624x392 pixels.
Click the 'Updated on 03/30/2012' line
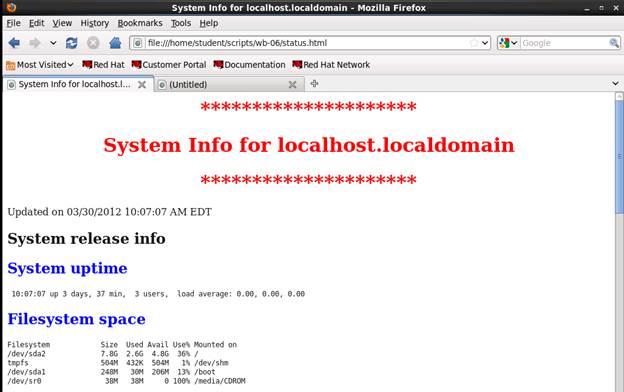(109, 212)
